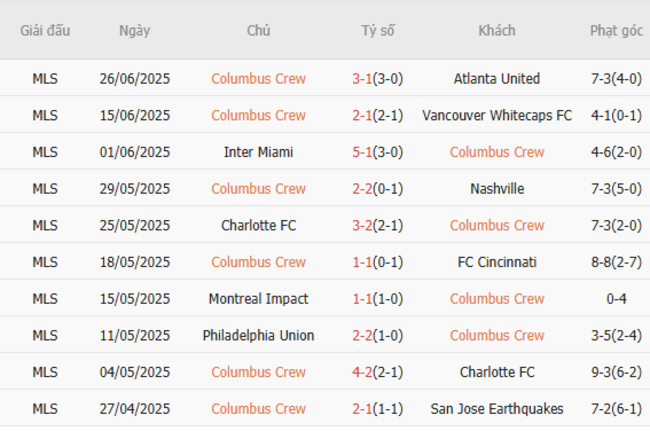650x431 pixels.
Task: Click the Montreal Impact team name
Action: (x=259, y=299)
